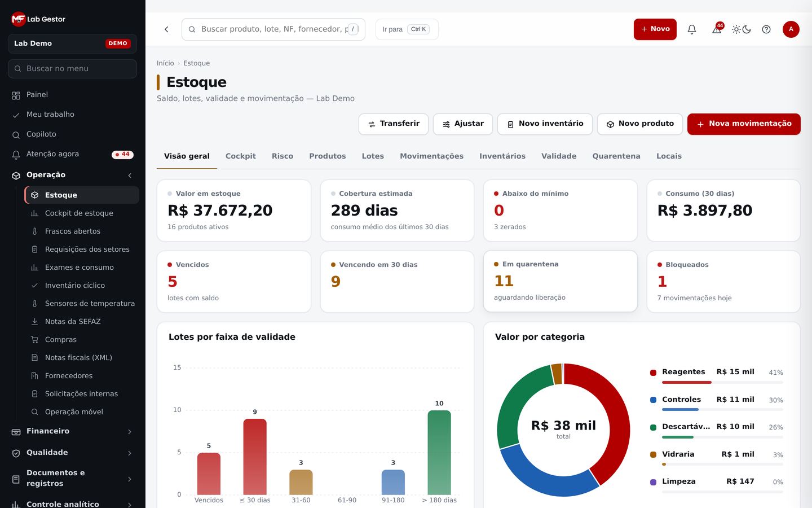The height and width of the screenshot is (508, 812).
Task: Open Copiloto in sidebar
Action: [72, 134]
